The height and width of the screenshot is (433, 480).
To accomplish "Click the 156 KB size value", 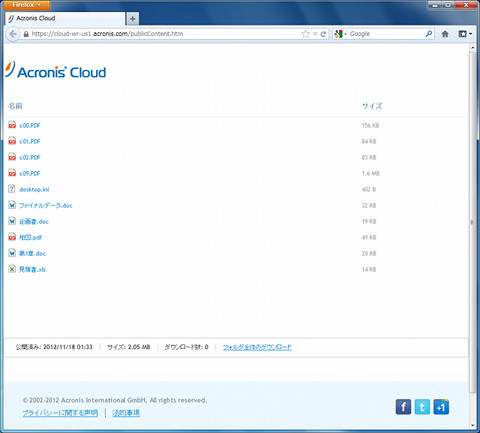I will coord(370,126).
